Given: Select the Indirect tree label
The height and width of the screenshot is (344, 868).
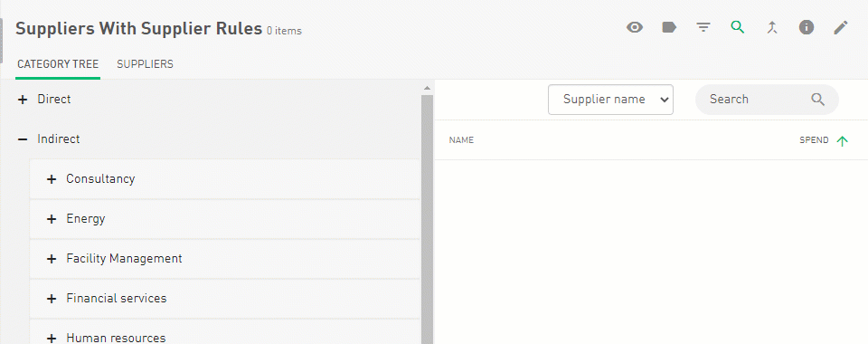Looking at the screenshot, I should coord(59,139).
